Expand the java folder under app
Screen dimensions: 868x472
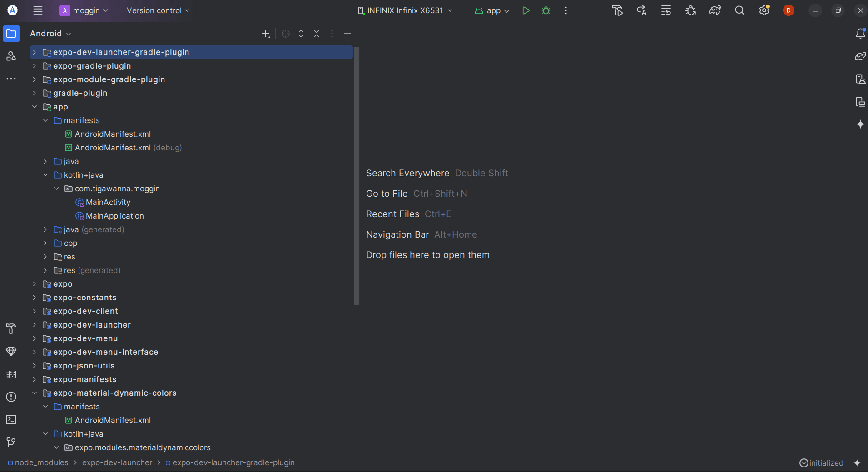[45, 161]
